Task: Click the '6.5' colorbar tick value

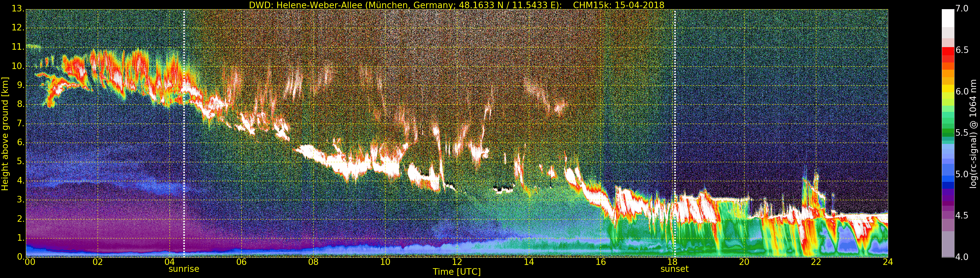Action: tap(962, 50)
